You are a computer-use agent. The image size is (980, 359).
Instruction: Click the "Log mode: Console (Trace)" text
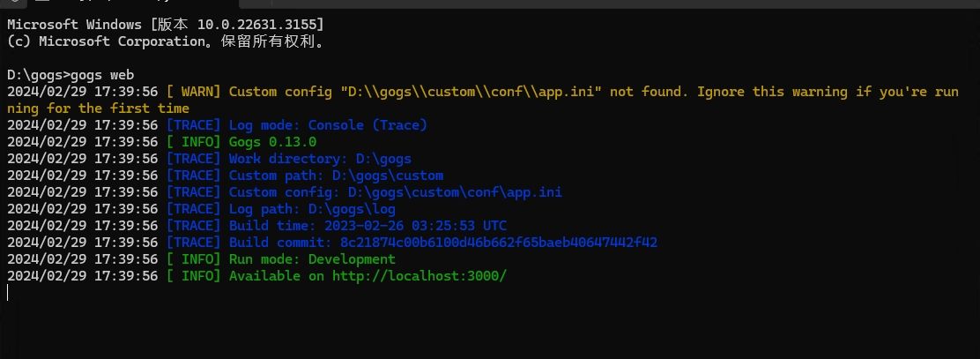point(328,125)
